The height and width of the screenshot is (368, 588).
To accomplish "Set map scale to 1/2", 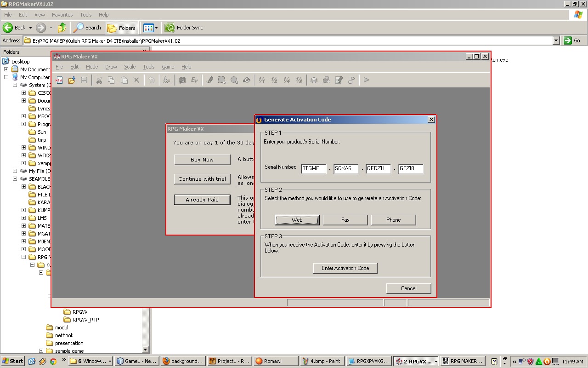I will pyautogui.click(x=274, y=80).
